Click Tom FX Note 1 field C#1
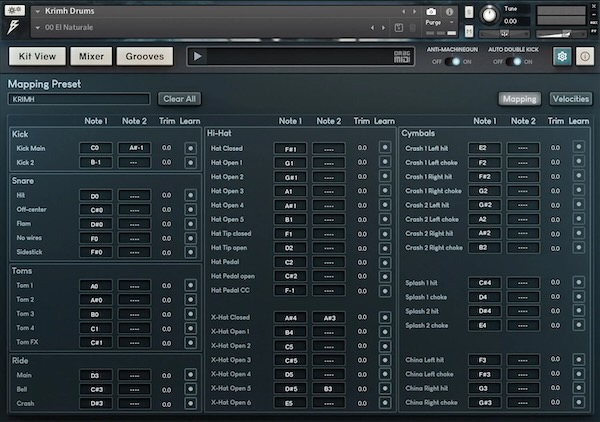Image resolution: width=600 pixels, height=422 pixels. click(96, 342)
